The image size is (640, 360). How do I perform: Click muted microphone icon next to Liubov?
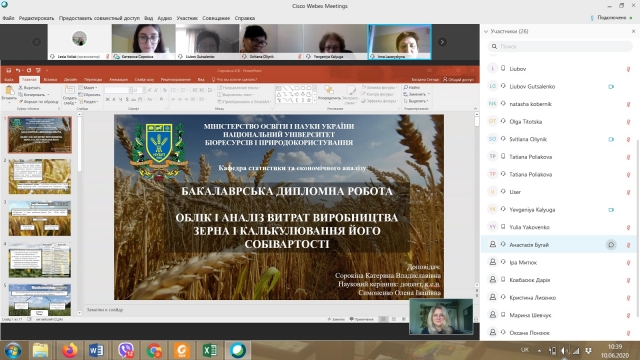[629, 69]
